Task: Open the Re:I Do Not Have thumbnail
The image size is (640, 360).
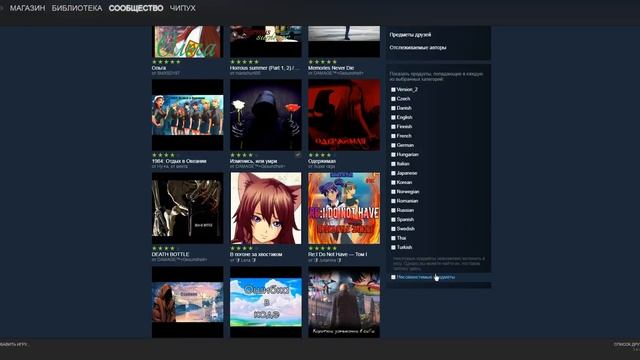Action: (344, 208)
